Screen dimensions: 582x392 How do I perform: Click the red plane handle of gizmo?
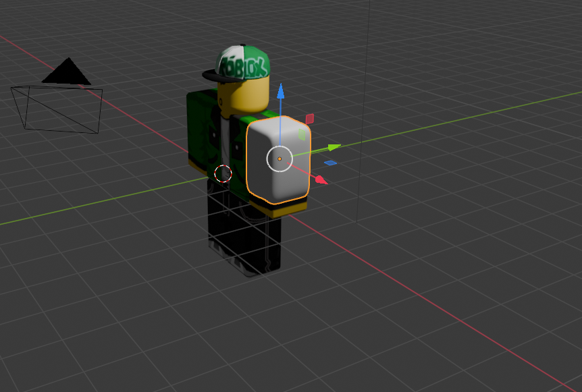point(309,119)
